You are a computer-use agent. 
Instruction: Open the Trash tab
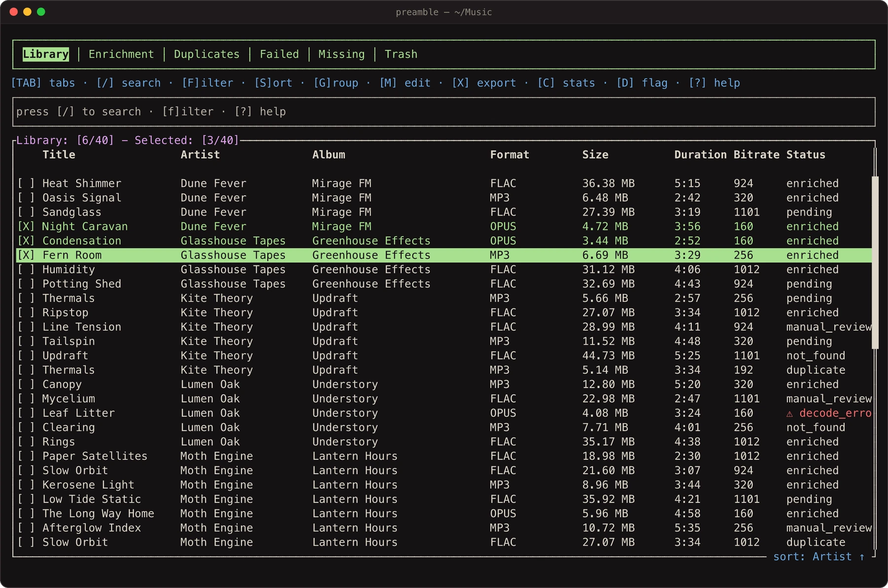(401, 54)
